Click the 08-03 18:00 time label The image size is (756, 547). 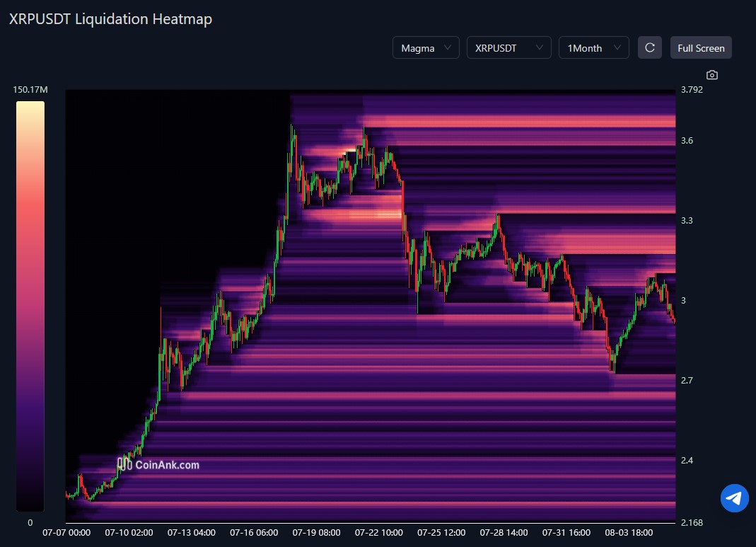[629, 533]
